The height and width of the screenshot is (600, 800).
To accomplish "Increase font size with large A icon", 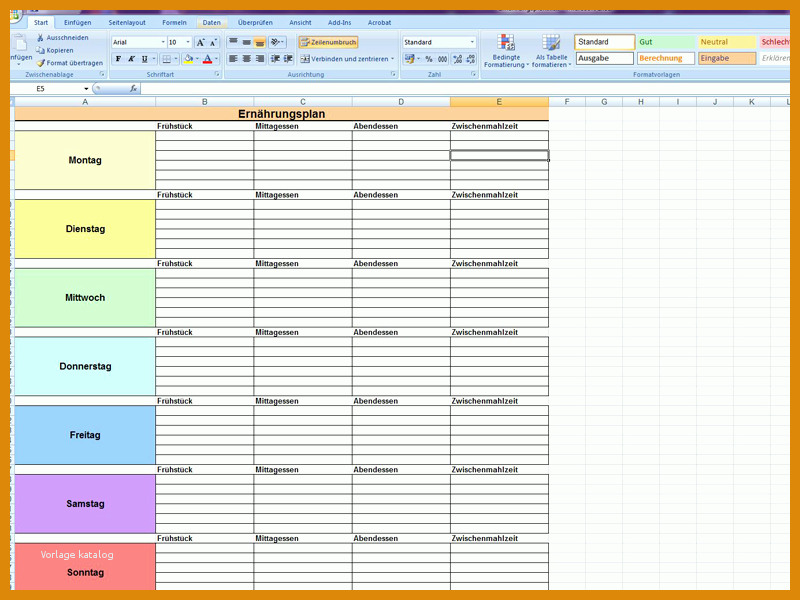I will pos(201,42).
